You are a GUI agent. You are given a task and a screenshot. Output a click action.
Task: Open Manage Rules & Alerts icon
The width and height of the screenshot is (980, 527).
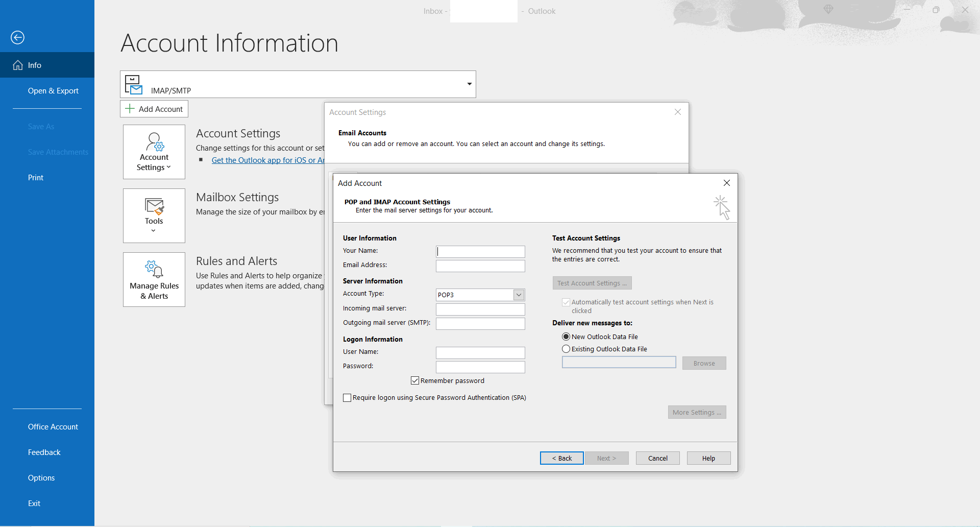[x=154, y=279]
